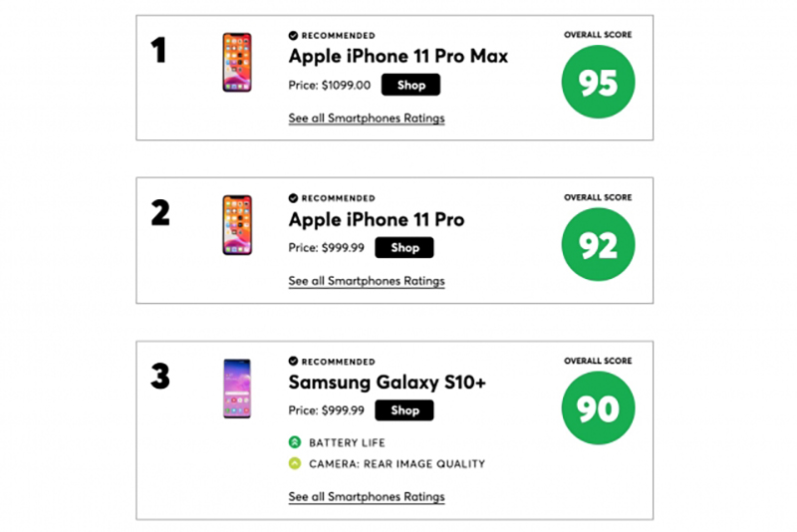See all Smartphones Ratings under iPhone 11 Pro Max
Screen dimensions: 797x532
tap(367, 119)
